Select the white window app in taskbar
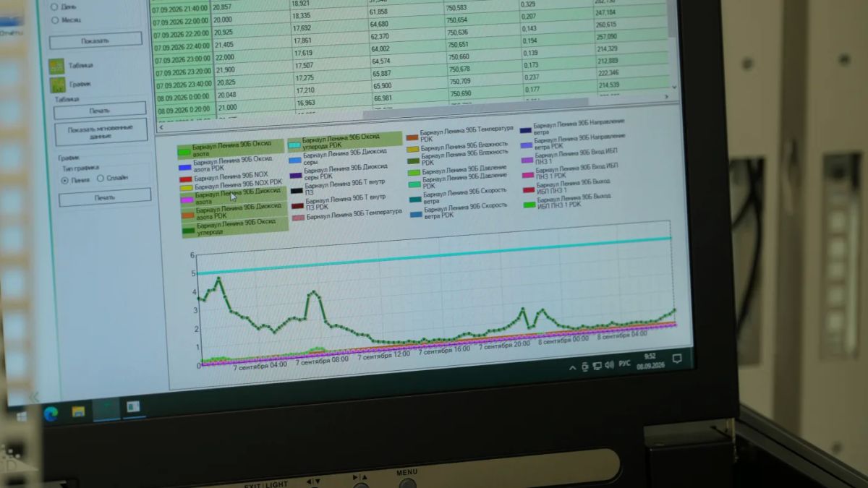The image size is (868, 488). tap(133, 407)
